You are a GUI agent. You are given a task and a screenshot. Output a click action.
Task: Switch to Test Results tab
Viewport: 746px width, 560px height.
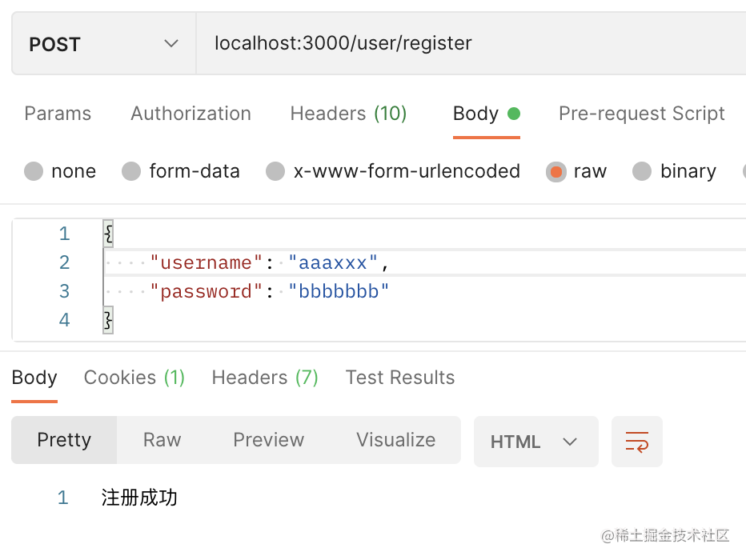pos(400,378)
